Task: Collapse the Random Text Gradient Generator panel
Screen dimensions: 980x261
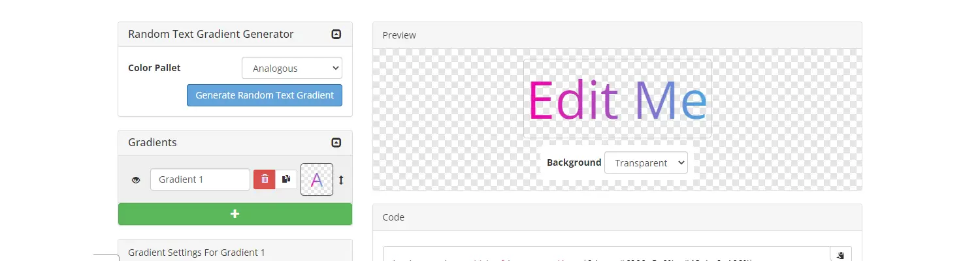Action: pyautogui.click(x=336, y=35)
